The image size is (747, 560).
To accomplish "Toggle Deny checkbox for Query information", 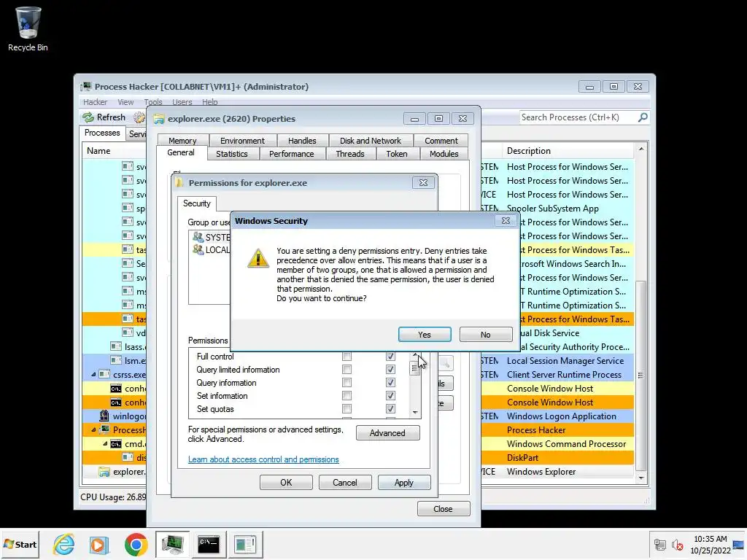I will 390,382.
